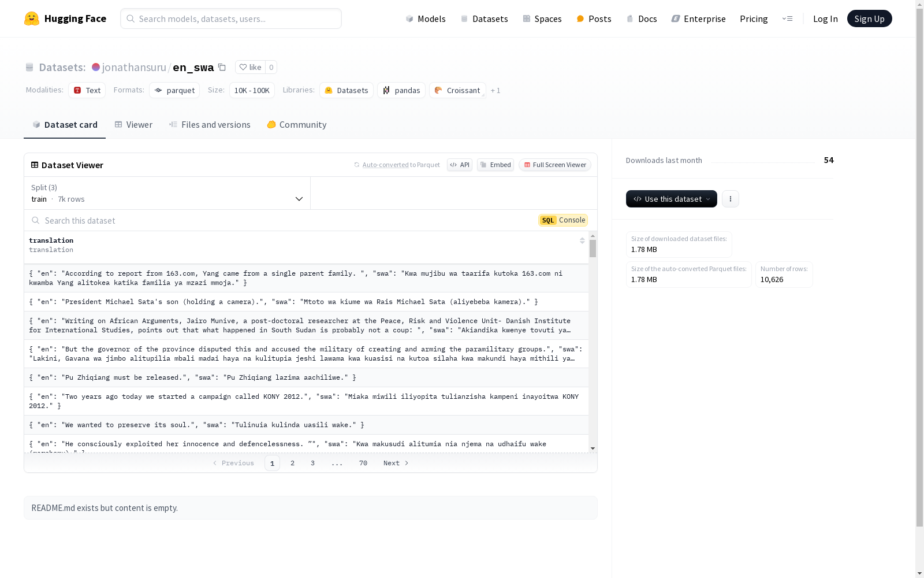The height and width of the screenshot is (578, 924).
Task: Click the dataset table scrollbar thumb
Action: [593, 249]
